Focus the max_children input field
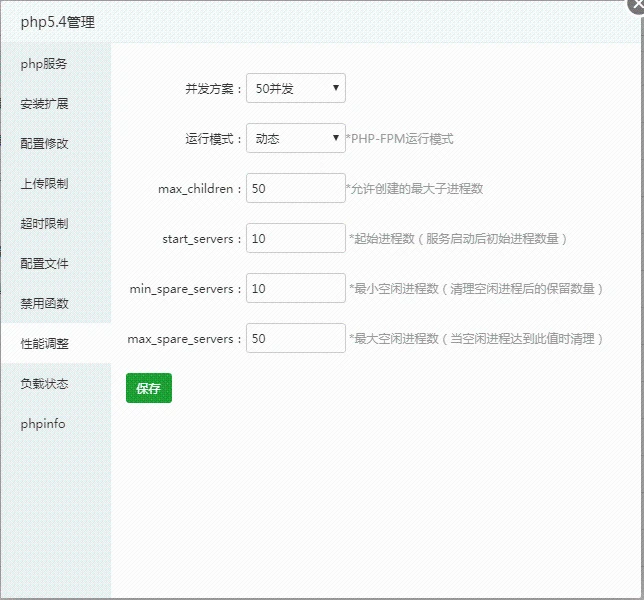This screenshot has width=644, height=600. pos(296,188)
